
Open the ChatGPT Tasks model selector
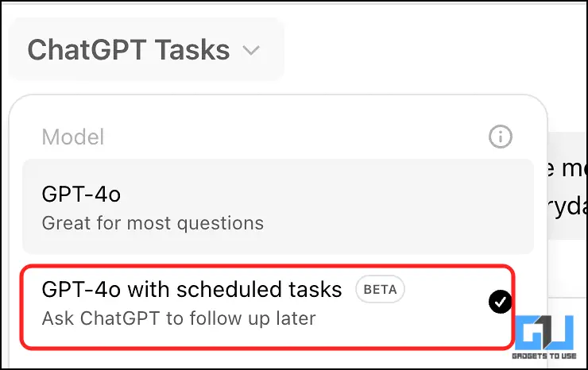[x=145, y=51]
